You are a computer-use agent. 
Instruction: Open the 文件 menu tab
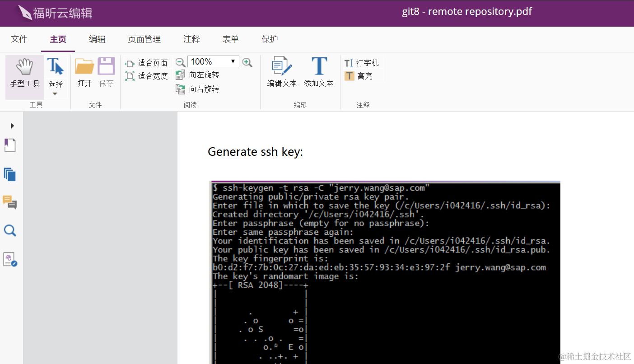coord(19,39)
